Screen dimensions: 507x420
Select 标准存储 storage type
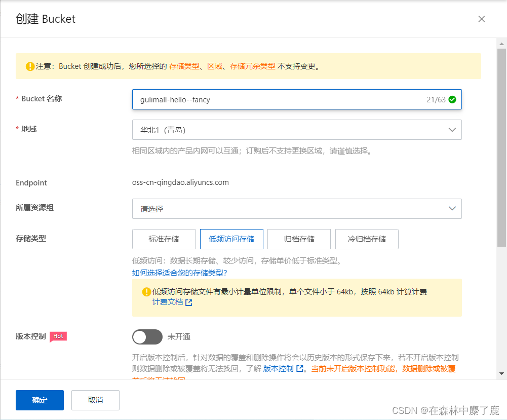[x=164, y=239]
